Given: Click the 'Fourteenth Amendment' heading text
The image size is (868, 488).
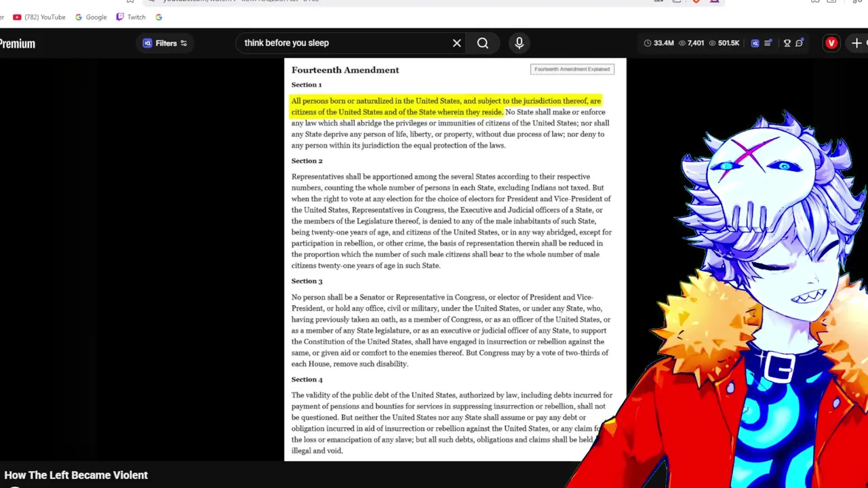Looking at the screenshot, I should point(345,70).
